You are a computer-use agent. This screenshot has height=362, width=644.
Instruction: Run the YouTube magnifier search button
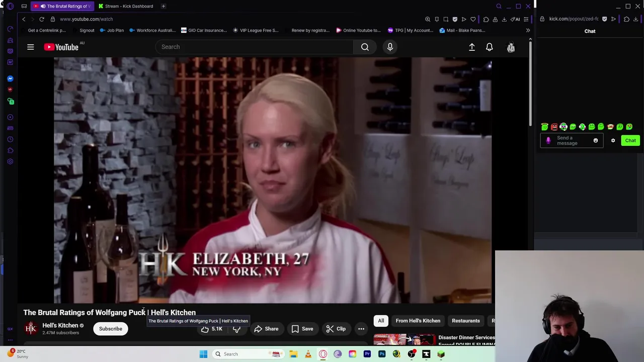click(365, 47)
